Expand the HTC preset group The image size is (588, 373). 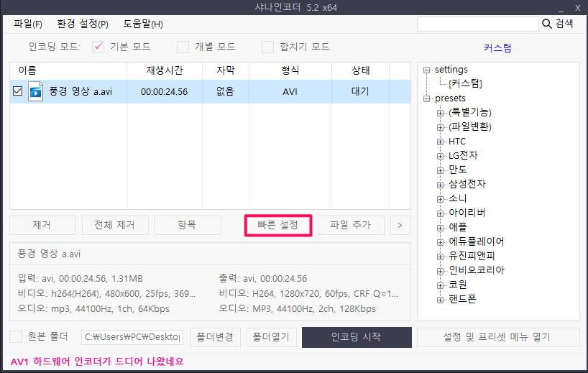pyautogui.click(x=440, y=142)
